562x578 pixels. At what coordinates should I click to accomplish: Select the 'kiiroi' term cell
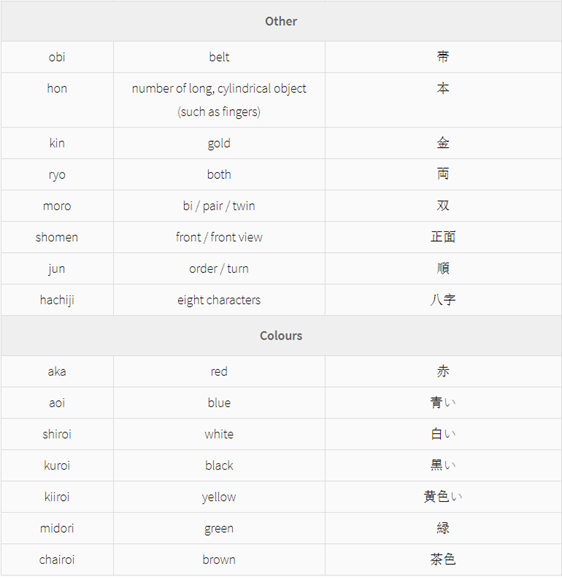pyautogui.click(x=57, y=497)
